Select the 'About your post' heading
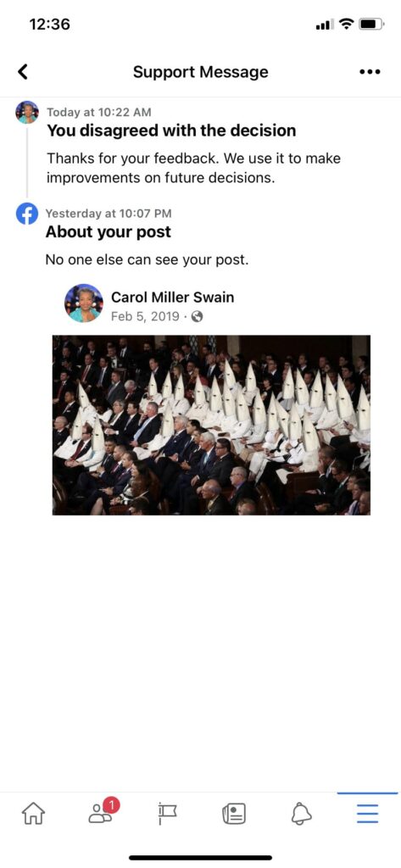The width and height of the screenshot is (401, 868). (x=108, y=232)
